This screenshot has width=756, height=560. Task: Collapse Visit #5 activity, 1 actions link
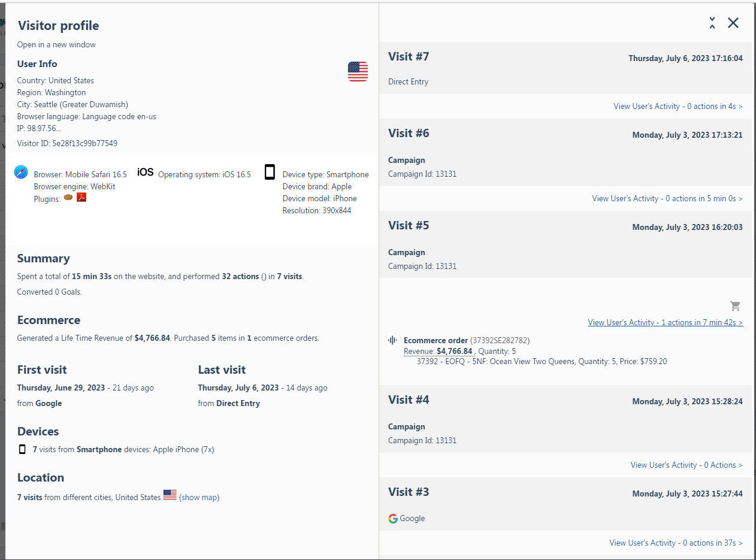pos(665,322)
